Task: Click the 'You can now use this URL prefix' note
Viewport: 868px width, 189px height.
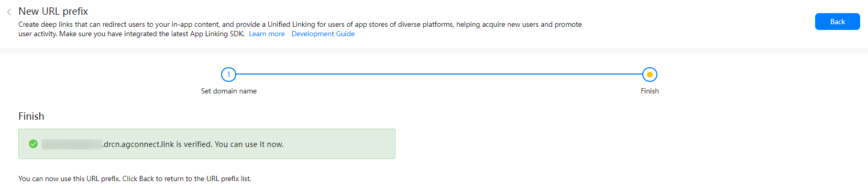Action: point(135,178)
